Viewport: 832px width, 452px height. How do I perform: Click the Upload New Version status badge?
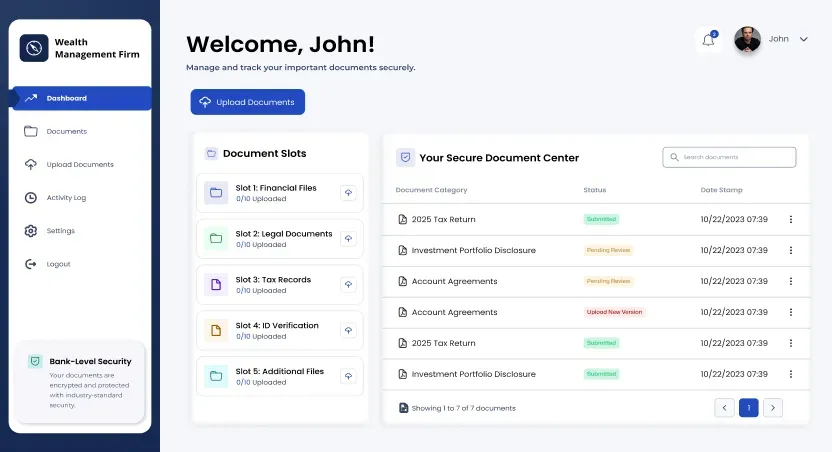tap(614, 312)
